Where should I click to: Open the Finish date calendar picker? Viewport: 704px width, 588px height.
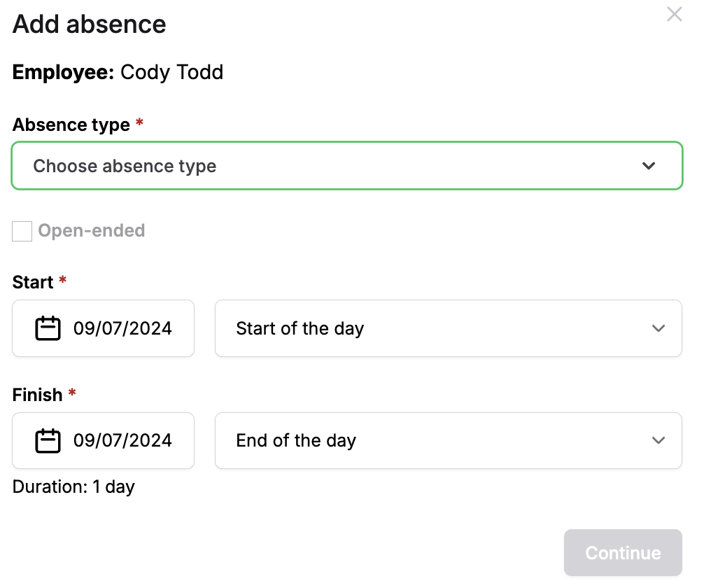pyautogui.click(x=103, y=440)
